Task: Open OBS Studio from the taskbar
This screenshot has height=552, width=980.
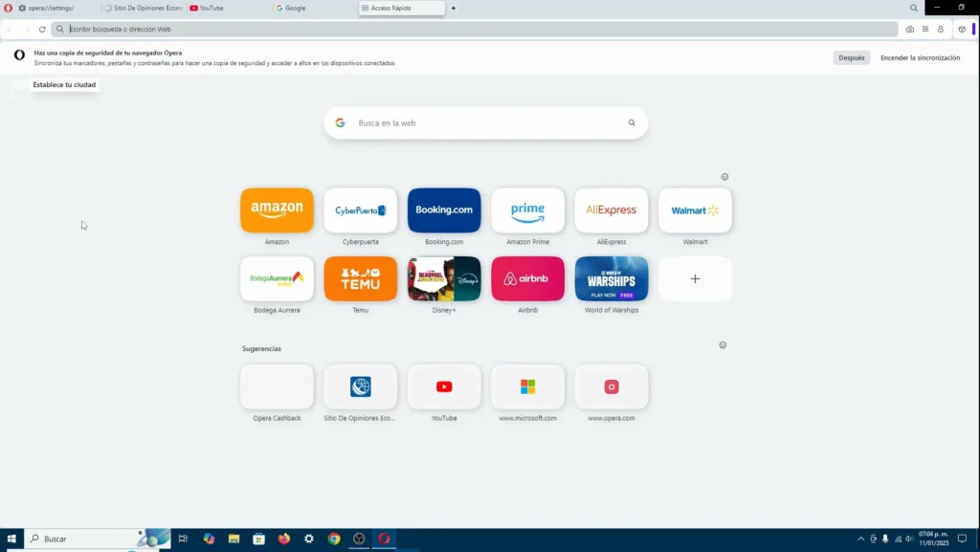Action: [x=359, y=539]
